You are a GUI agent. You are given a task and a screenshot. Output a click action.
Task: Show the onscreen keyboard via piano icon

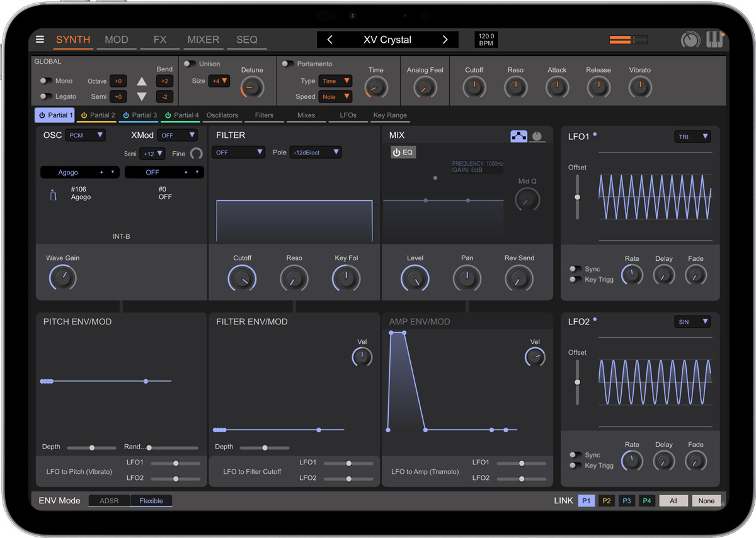tap(715, 39)
